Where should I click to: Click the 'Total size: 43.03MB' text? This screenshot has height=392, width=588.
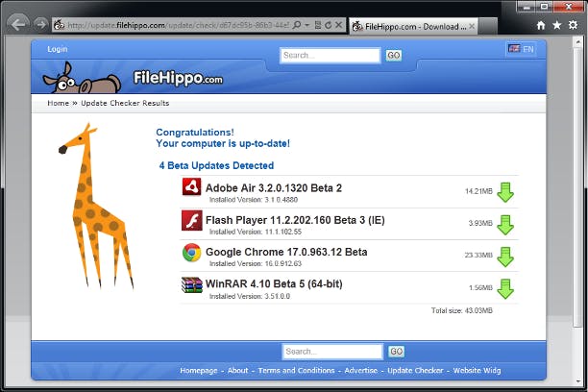point(461,310)
